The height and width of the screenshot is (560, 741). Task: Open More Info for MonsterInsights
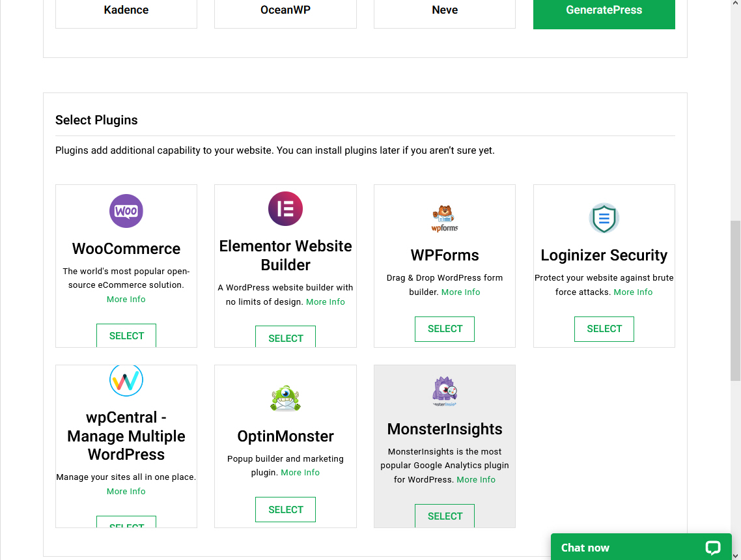pyautogui.click(x=476, y=480)
